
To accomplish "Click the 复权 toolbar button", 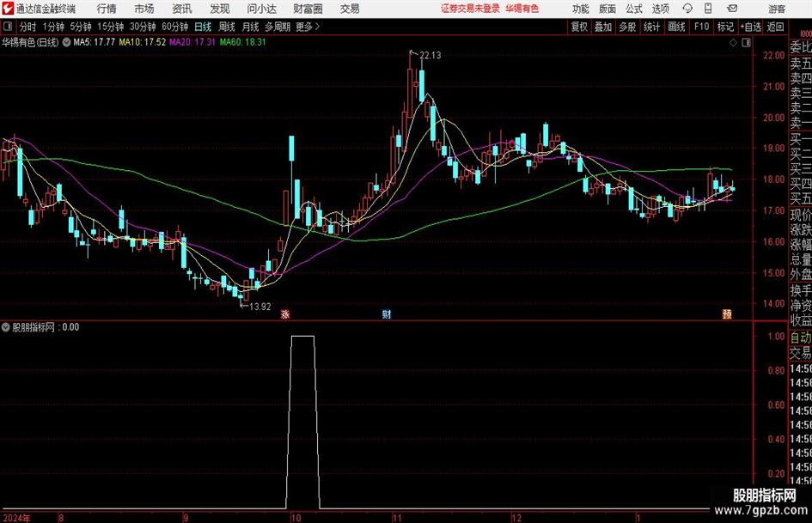I will (x=579, y=27).
